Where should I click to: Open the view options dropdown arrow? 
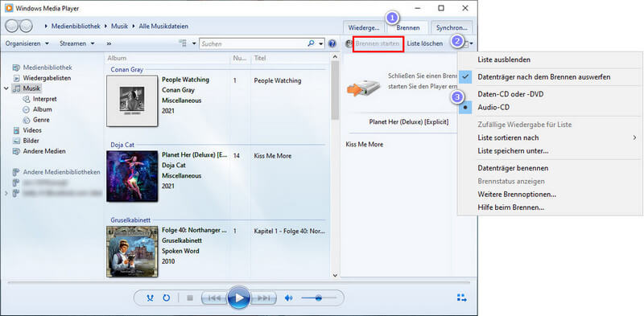193,43
